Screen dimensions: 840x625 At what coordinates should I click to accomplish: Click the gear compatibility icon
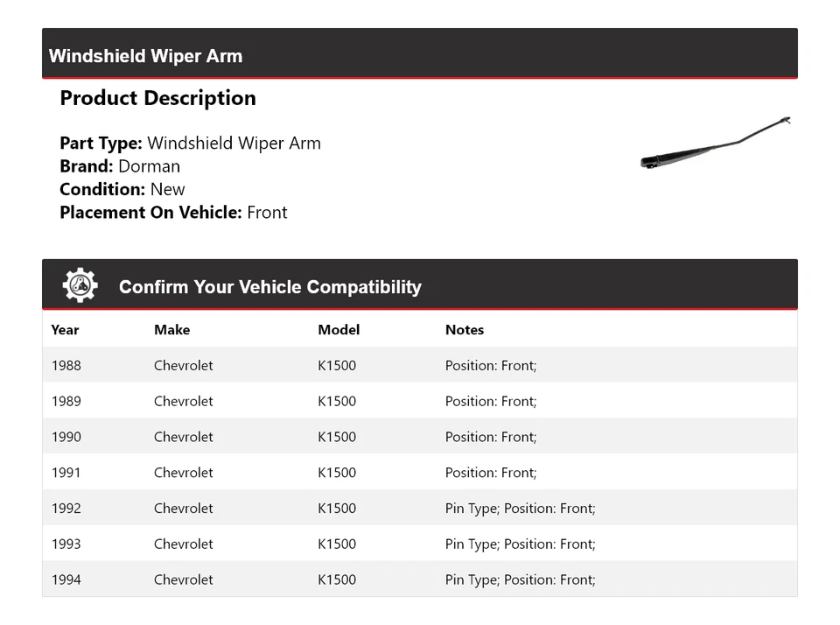[80, 286]
